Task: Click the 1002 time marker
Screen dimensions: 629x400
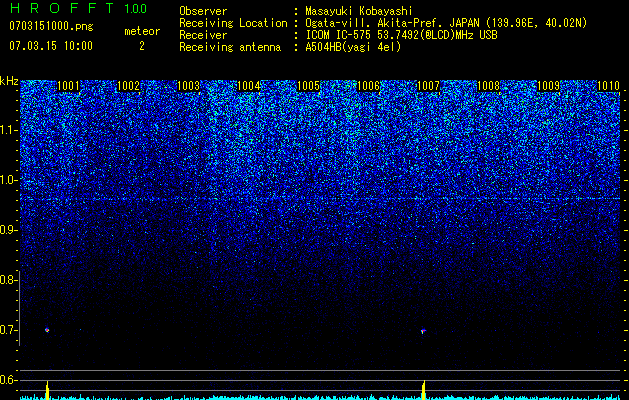Action: 129,86
